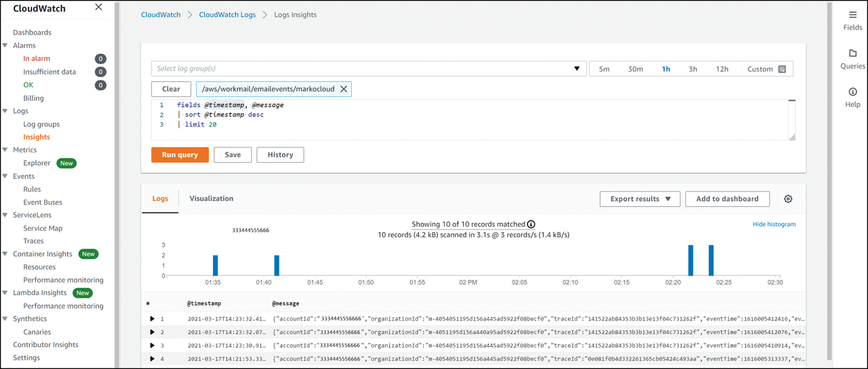This screenshot has height=369, width=868.
Task: Expand log record row 2
Action: click(152, 332)
